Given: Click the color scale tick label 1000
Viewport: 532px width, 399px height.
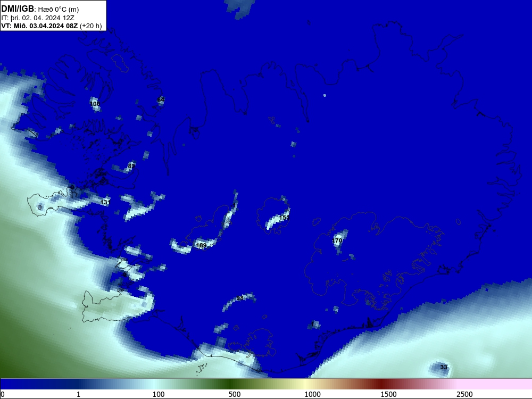Looking at the screenshot, I should coord(312,394).
